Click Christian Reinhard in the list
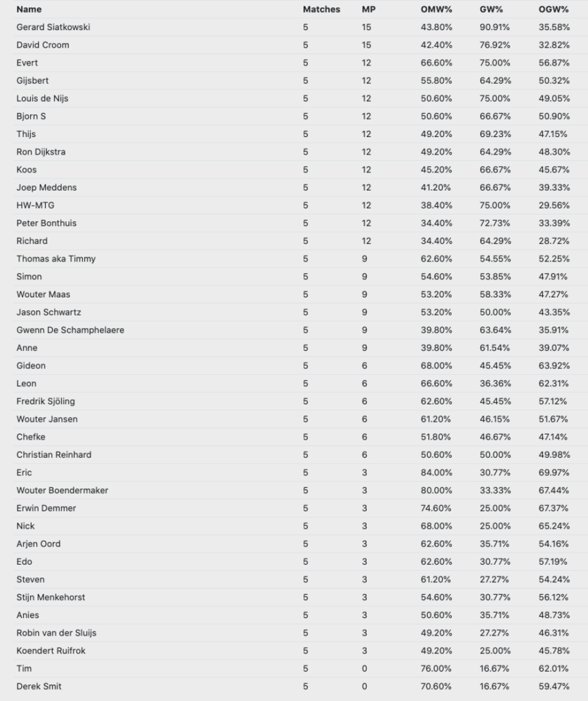This screenshot has height=701, width=588. 53,455
